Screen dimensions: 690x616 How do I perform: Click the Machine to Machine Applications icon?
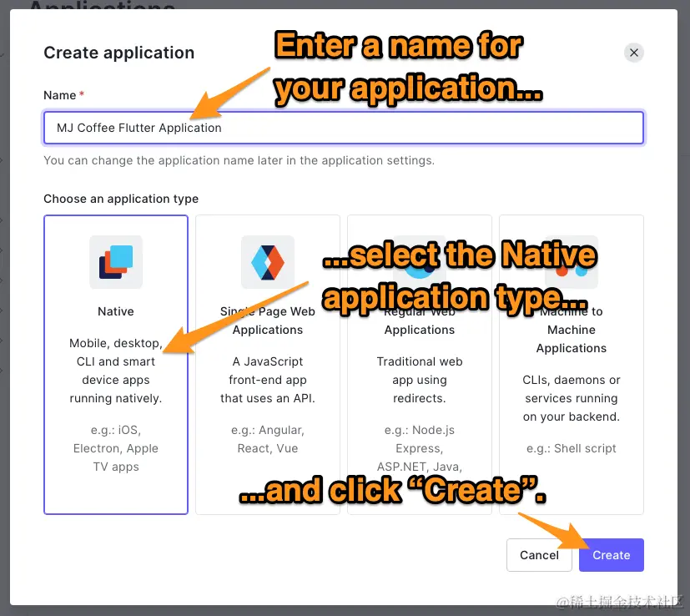click(x=572, y=260)
